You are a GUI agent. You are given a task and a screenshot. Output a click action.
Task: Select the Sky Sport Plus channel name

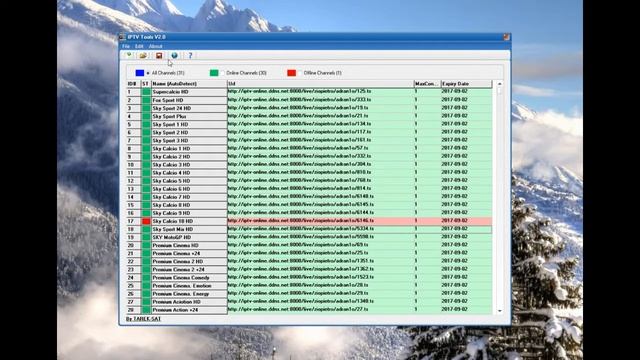coord(169,116)
